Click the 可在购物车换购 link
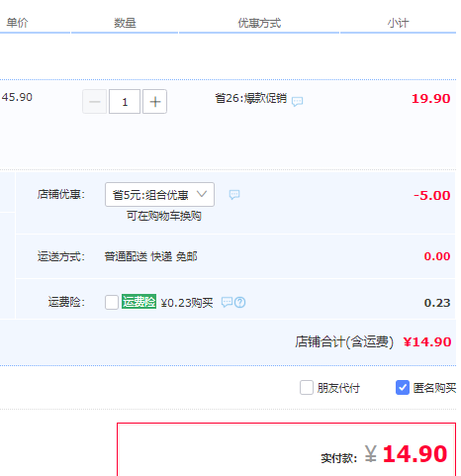Screen dimensions: 461x476 pyautogui.click(x=164, y=216)
